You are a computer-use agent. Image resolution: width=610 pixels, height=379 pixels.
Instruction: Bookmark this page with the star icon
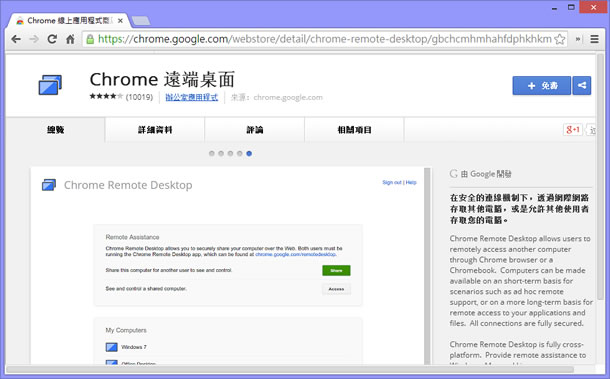point(559,39)
